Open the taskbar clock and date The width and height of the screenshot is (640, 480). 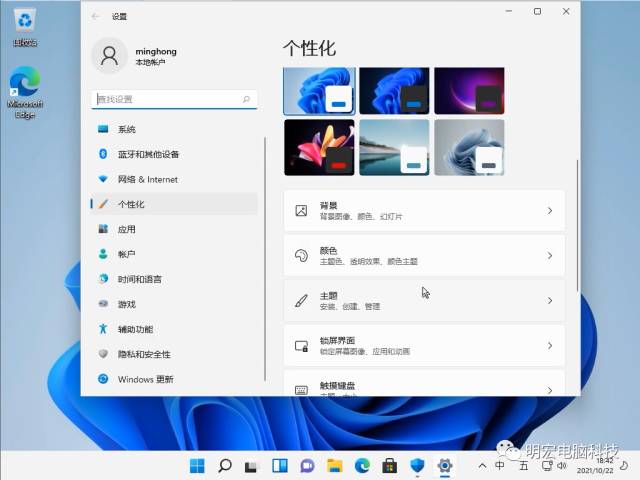596,465
